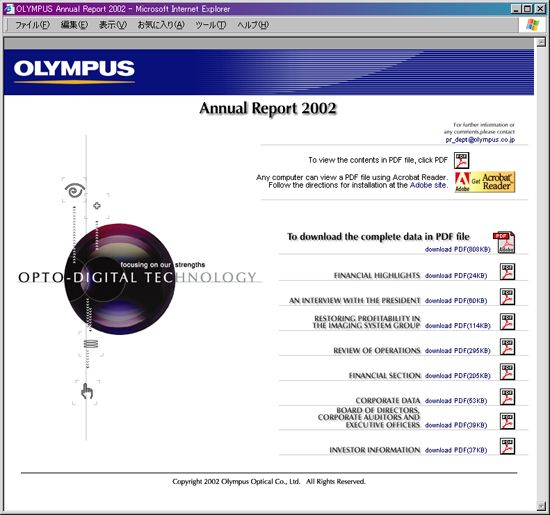Click 'download PDF(205KB)' for Financial Section
This screenshot has width=550, height=515.
pyautogui.click(x=457, y=375)
